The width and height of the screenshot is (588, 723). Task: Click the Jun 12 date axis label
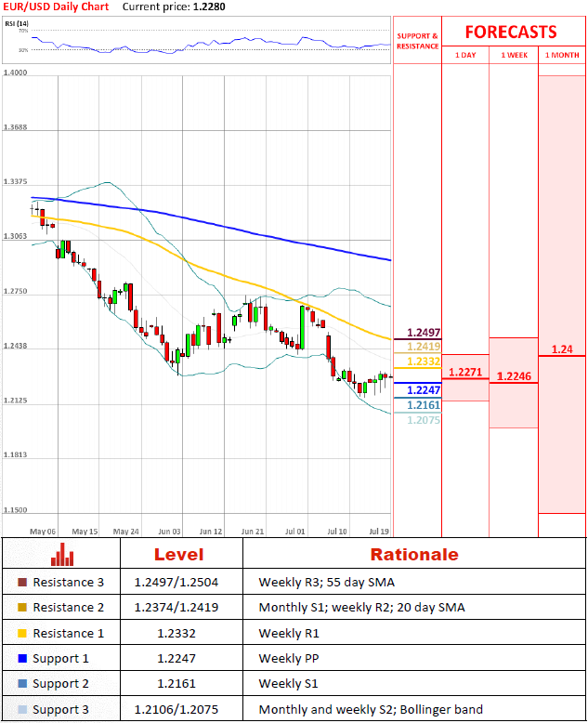[x=211, y=532]
